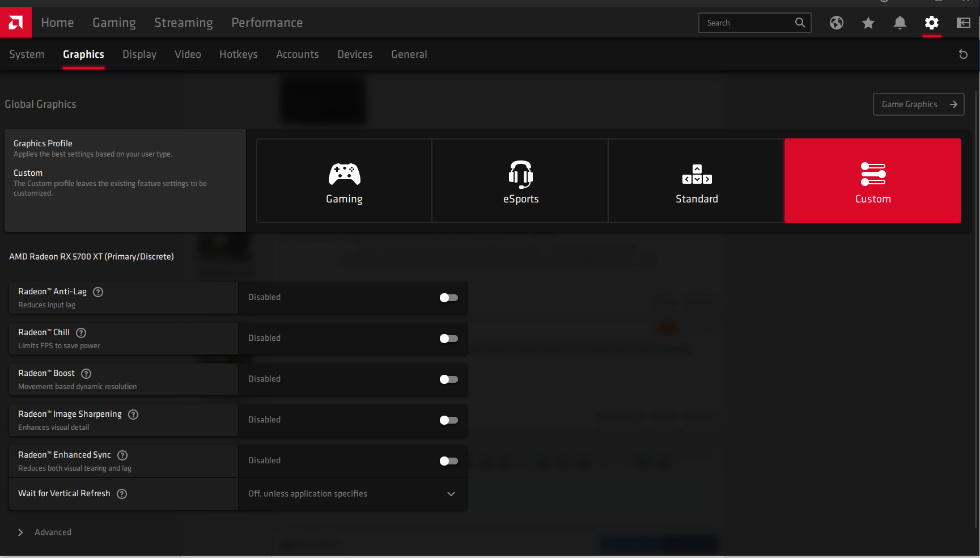The image size is (980, 558).
Task: Select the Gaming graphics profile
Action: tap(344, 180)
